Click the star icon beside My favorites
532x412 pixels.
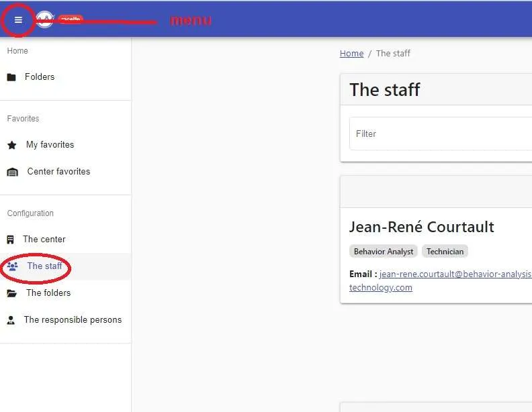pyautogui.click(x=12, y=146)
